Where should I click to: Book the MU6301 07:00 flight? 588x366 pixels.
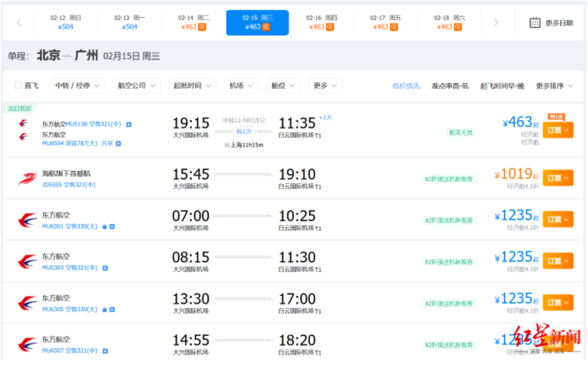pyautogui.click(x=558, y=219)
